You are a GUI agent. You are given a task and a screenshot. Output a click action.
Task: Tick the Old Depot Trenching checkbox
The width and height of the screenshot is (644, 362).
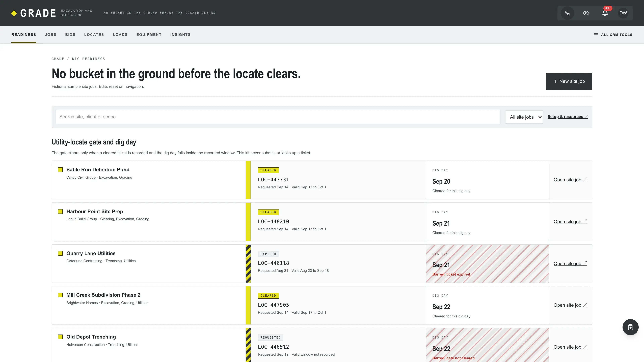pos(61,337)
